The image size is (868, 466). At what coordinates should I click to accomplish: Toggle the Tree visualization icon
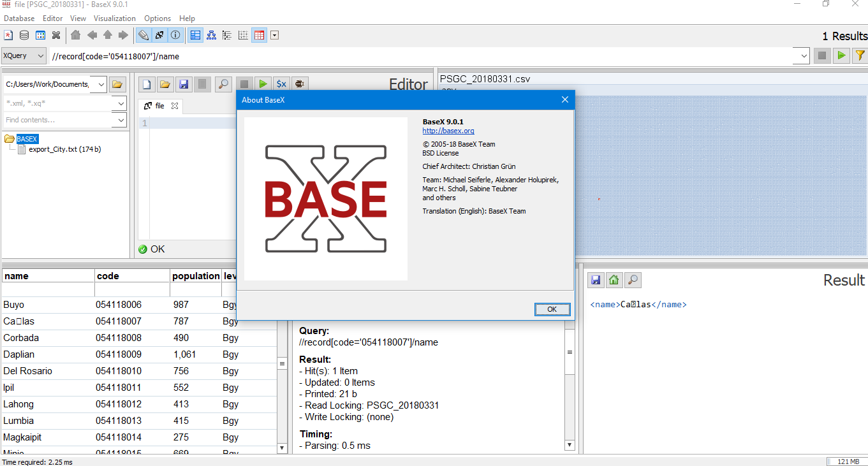click(211, 35)
